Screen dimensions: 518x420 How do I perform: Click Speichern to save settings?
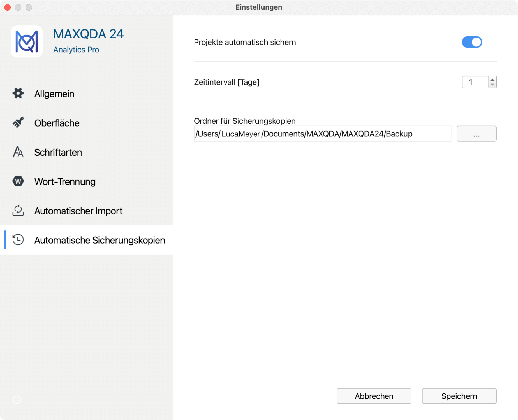coord(459,396)
